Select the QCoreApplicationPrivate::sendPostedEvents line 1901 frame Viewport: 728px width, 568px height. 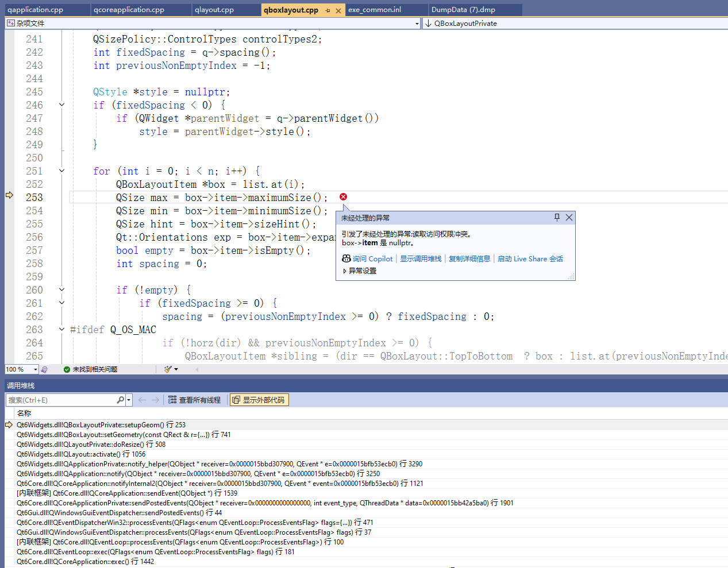(265, 503)
